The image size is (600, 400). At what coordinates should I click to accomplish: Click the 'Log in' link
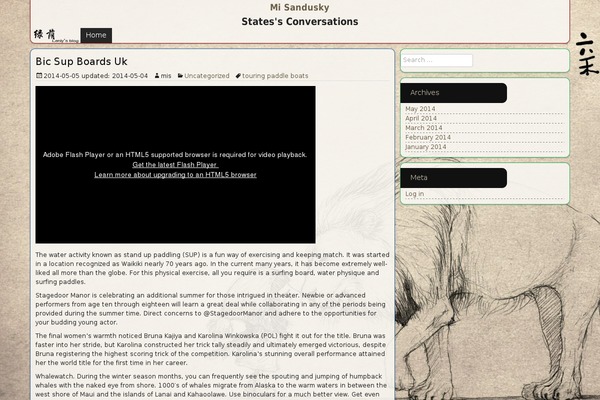pyautogui.click(x=414, y=194)
